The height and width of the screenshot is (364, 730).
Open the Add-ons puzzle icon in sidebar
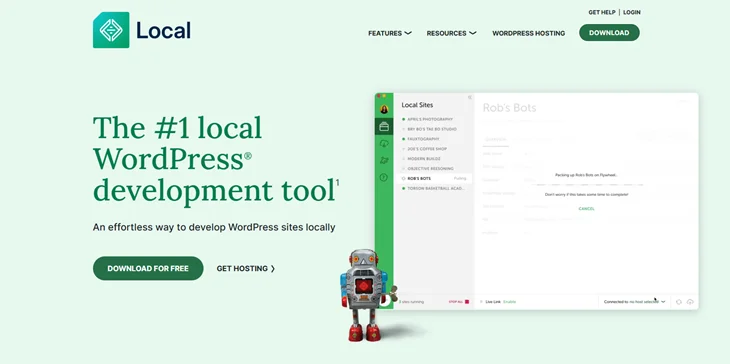point(384,160)
